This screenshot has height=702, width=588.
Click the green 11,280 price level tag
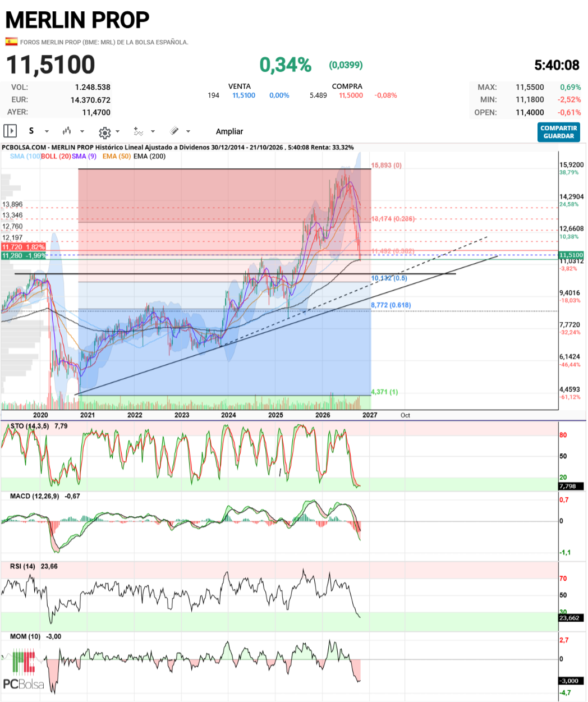click(24, 256)
